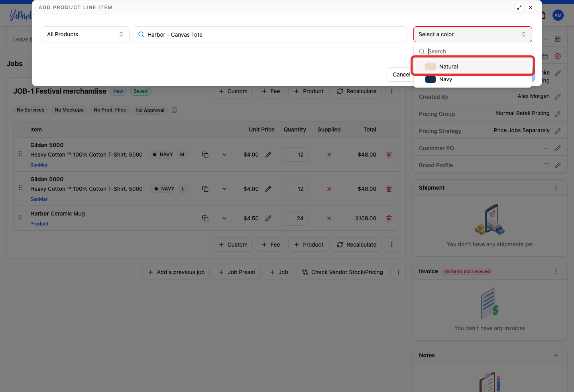This screenshot has width=574, height=392.
Task: Select the Navy color option
Action: tap(473, 79)
